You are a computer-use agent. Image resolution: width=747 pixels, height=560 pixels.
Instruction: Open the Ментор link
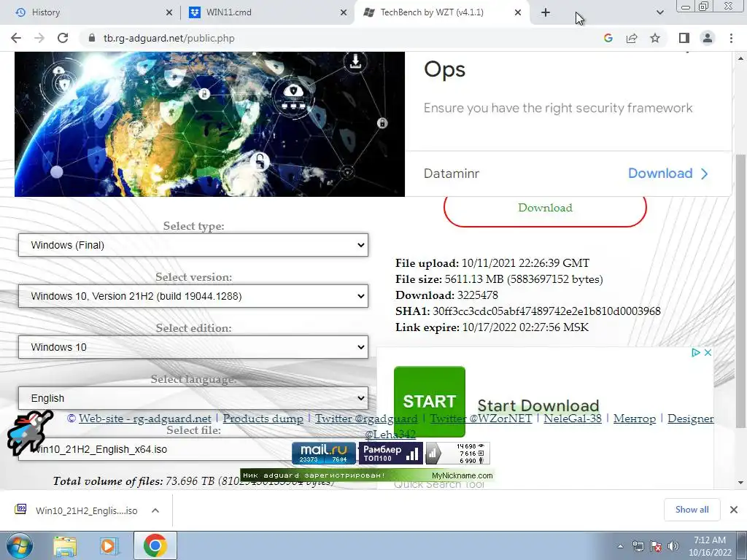635,419
